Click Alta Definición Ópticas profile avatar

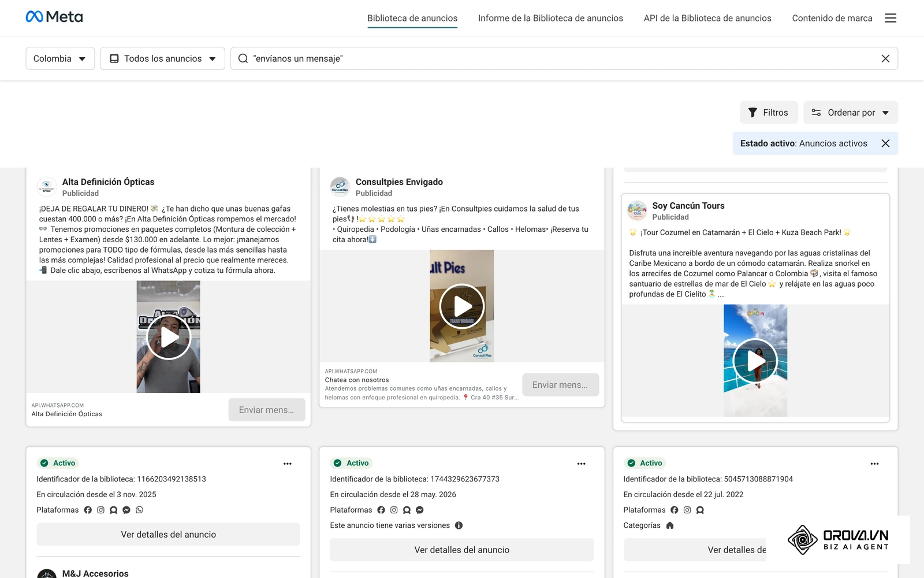point(47,187)
